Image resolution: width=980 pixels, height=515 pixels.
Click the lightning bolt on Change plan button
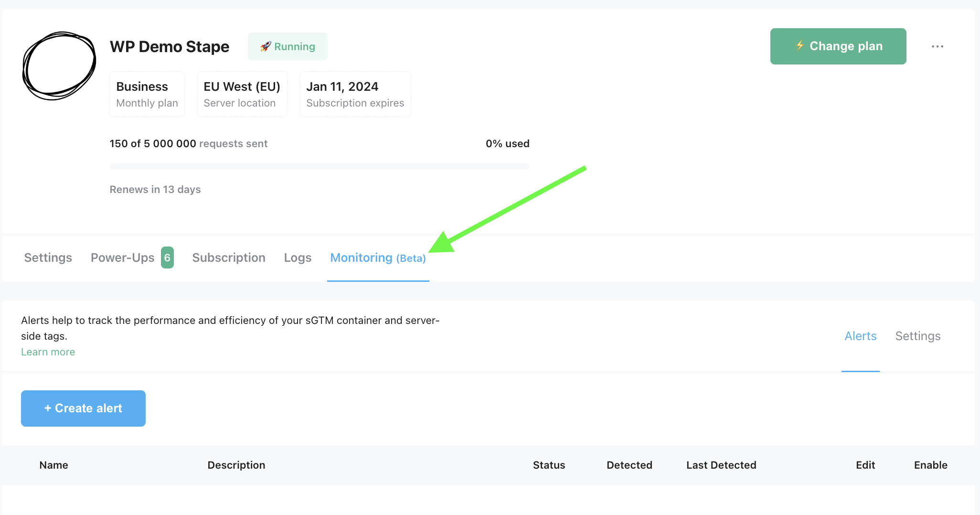point(800,46)
